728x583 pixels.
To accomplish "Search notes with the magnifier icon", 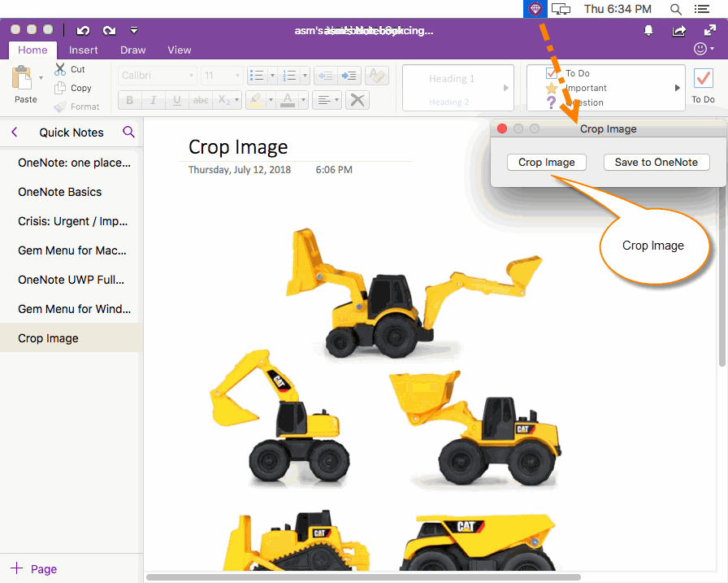I will pyautogui.click(x=128, y=132).
